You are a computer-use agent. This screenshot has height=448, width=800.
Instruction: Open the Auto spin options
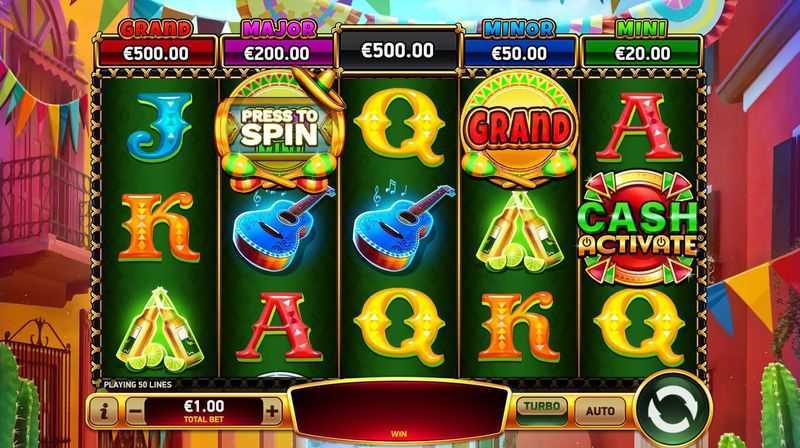point(600,411)
